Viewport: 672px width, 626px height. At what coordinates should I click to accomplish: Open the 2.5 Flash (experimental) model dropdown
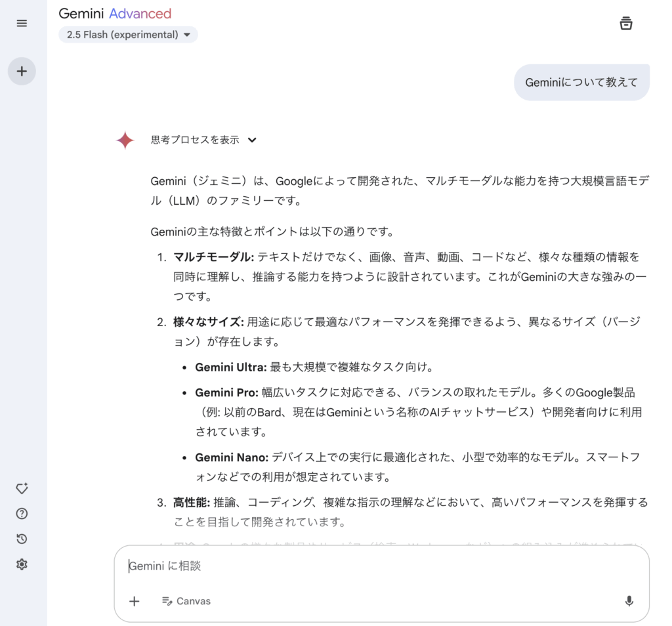[x=128, y=35]
